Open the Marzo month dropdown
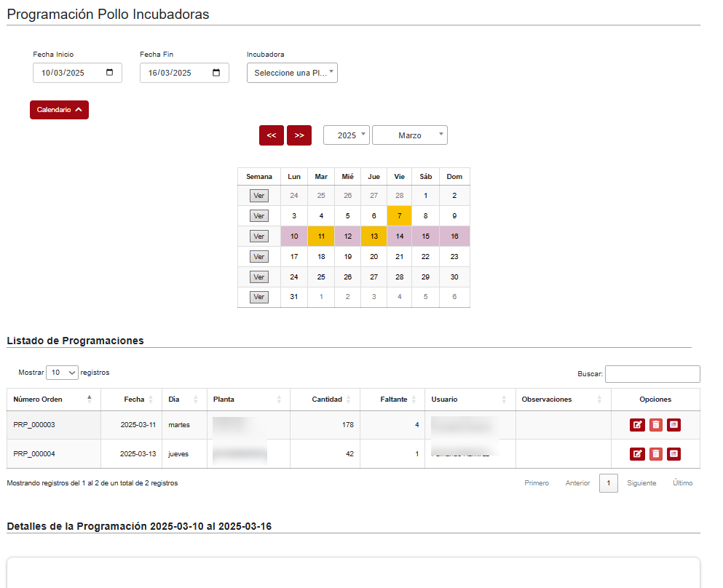The width and height of the screenshot is (723, 588). pos(409,135)
